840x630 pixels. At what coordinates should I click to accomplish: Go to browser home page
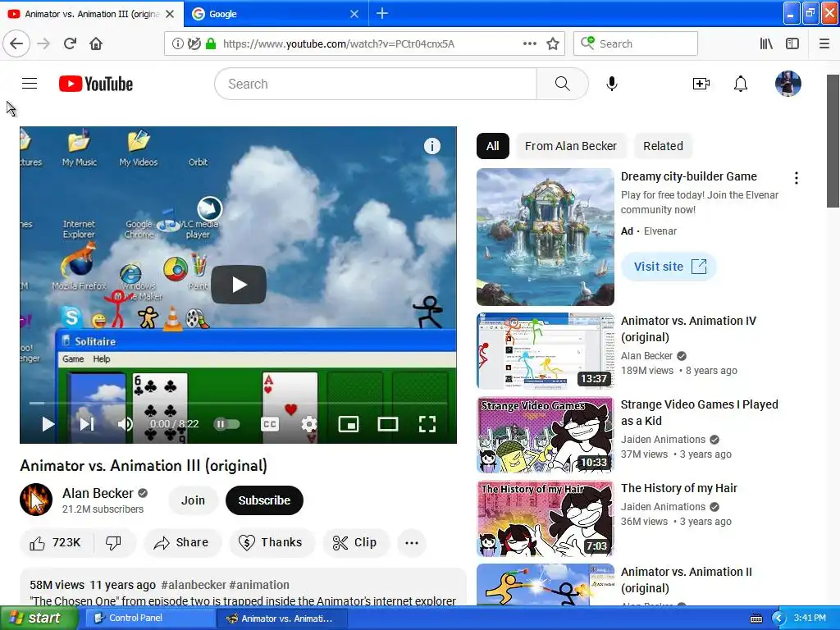[x=96, y=43]
